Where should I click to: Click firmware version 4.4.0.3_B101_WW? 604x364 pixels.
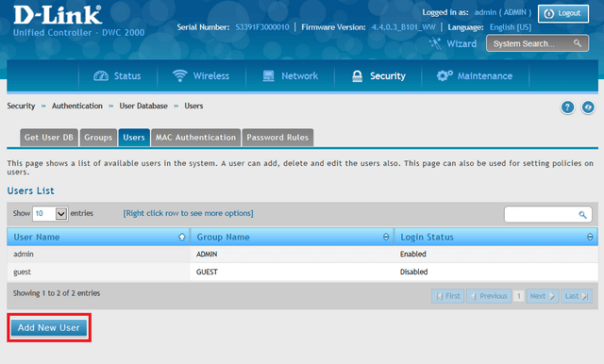[404, 27]
